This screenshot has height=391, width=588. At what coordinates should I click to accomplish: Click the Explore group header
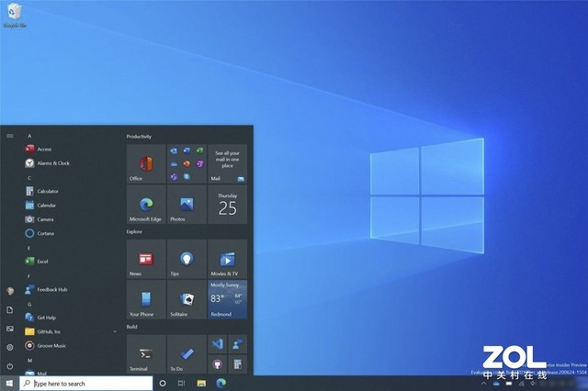point(134,231)
